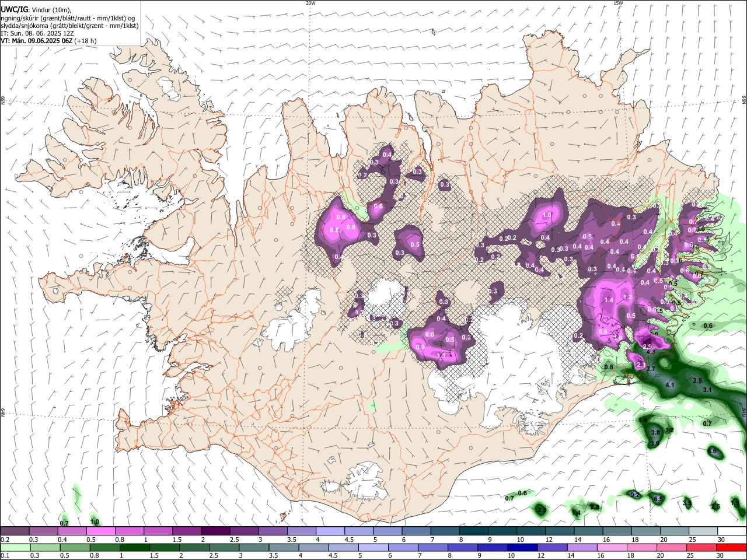Click the '0.1' label under the rain scale
The width and height of the screenshot is (747, 560).
[5, 555]
